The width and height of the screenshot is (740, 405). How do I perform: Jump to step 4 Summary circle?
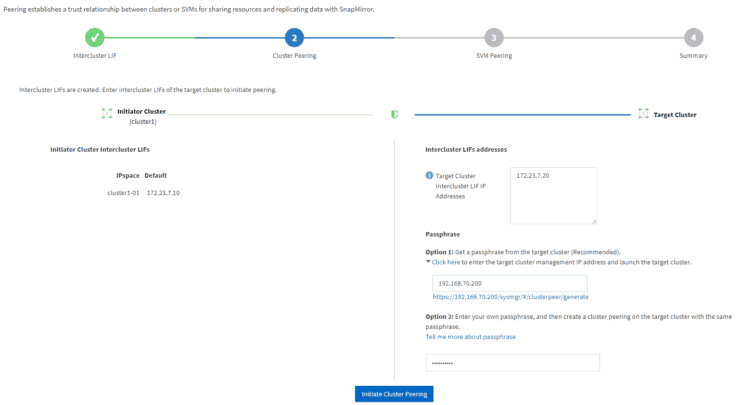(692, 37)
